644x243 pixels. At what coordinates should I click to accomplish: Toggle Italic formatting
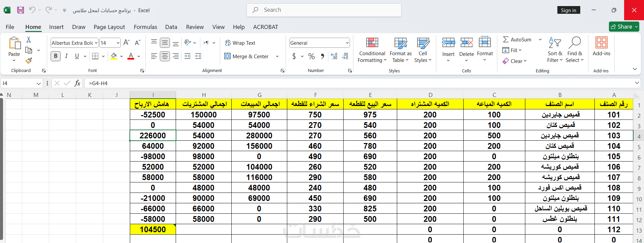point(66,56)
